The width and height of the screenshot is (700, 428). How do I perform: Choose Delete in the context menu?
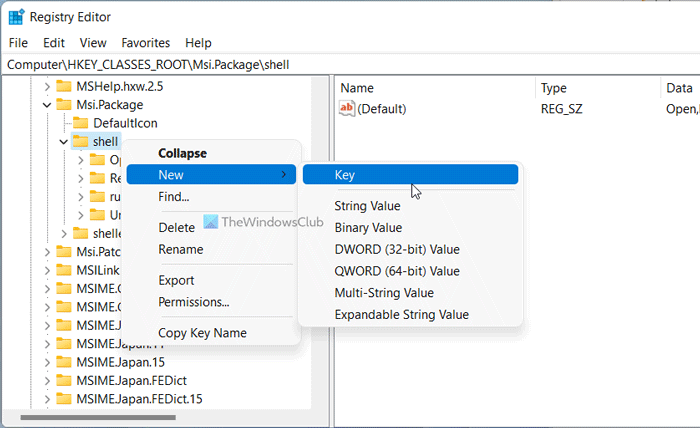pyautogui.click(x=211, y=228)
